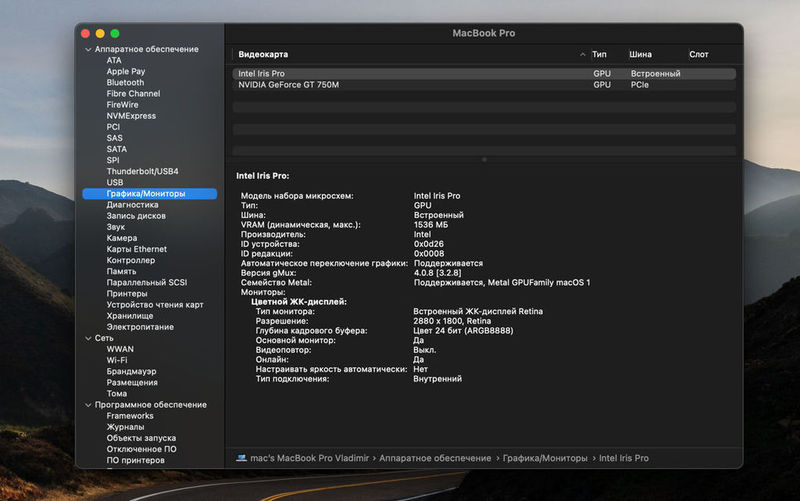
Task: Open Хранилище in the sidebar
Action: pyautogui.click(x=130, y=316)
